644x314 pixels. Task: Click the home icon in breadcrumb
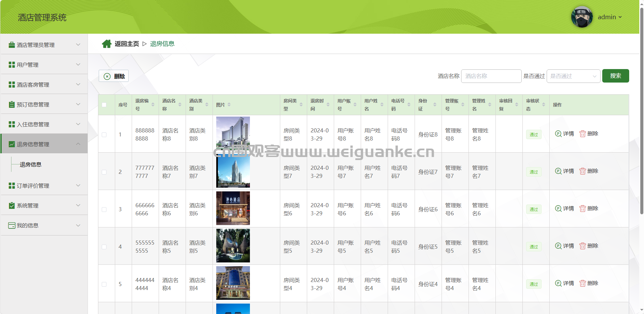click(x=107, y=44)
